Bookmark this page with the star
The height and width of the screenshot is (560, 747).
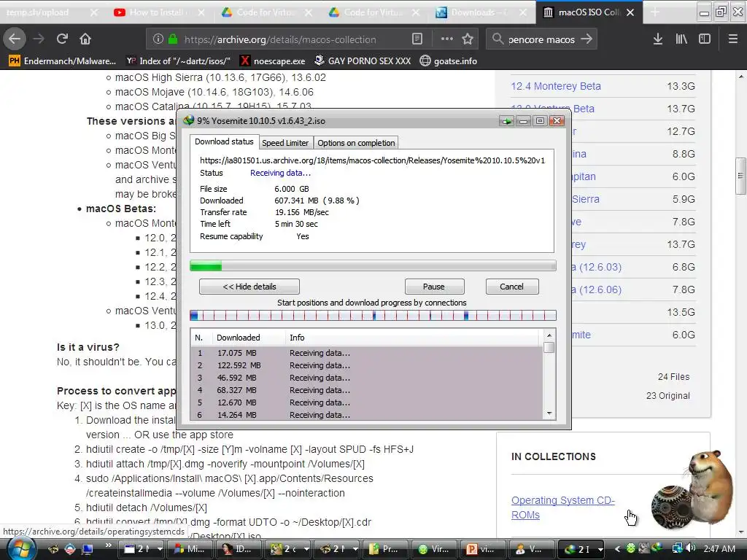(x=468, y=39)
